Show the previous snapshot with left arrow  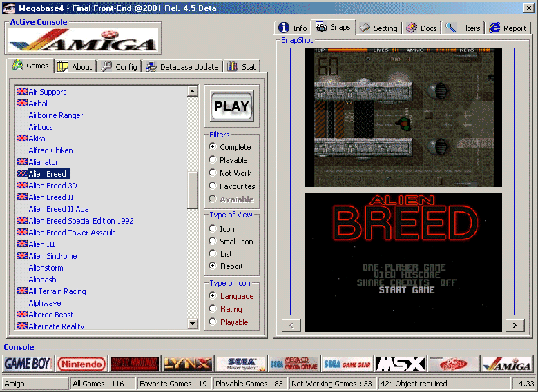click(291, 325)
